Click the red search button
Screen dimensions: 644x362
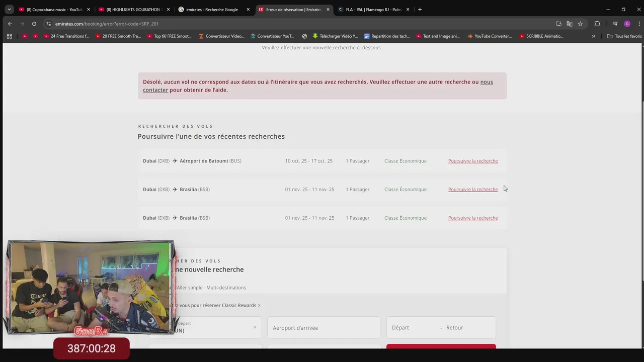441,346
